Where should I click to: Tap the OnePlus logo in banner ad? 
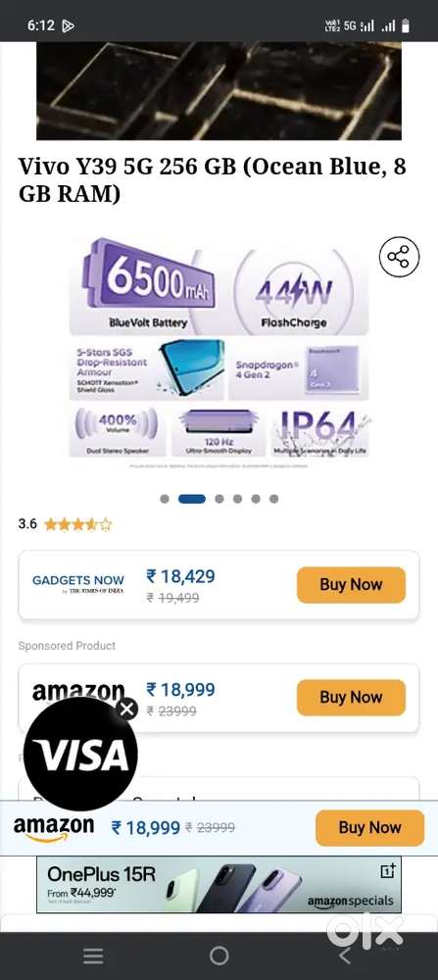coord(387,871)
